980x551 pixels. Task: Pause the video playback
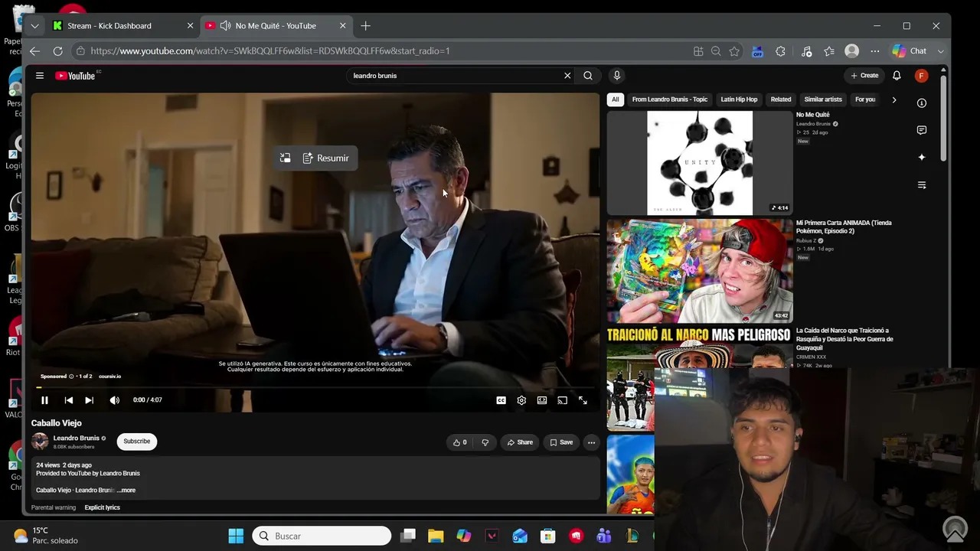44,400
